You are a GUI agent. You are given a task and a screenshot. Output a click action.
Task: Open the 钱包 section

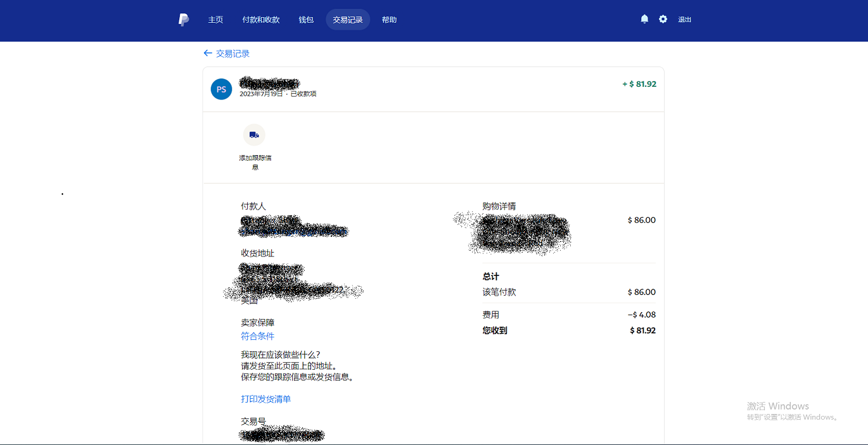pyautogui.click(x=306, y=20)
